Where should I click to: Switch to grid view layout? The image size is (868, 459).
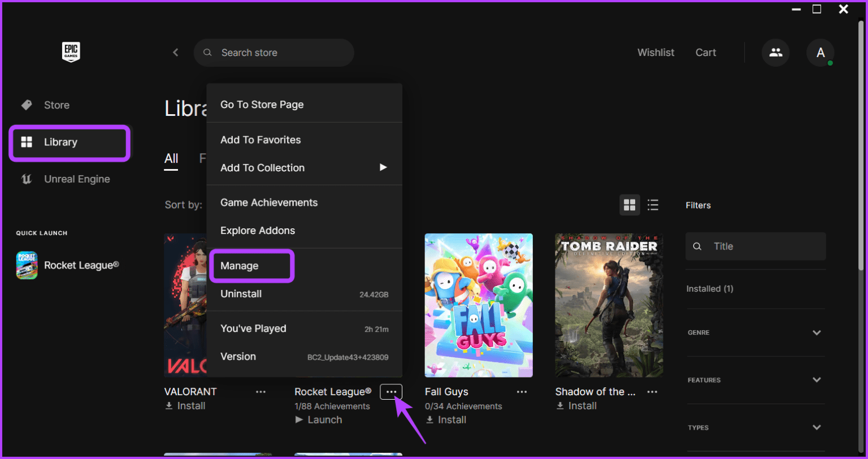click(630, 205)
